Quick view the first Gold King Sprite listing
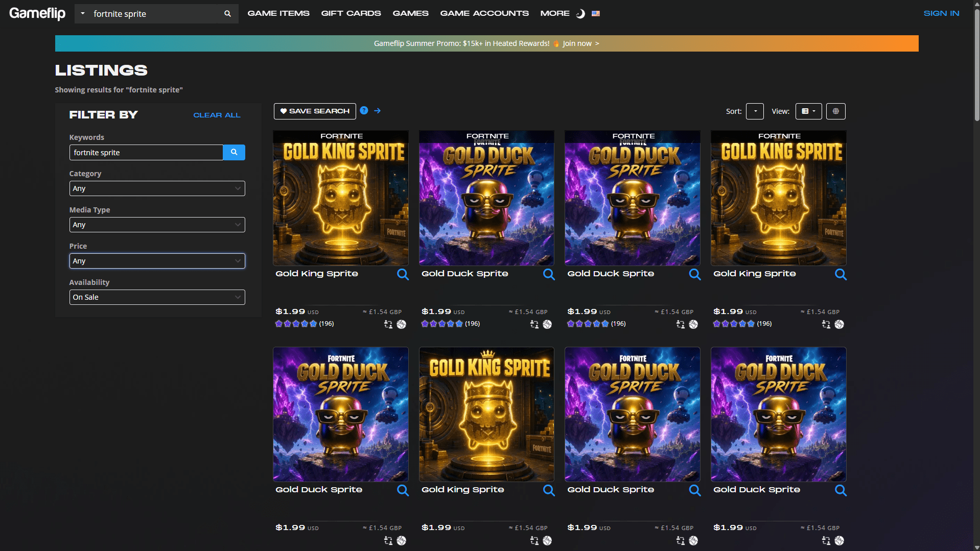 coord(403,274)
